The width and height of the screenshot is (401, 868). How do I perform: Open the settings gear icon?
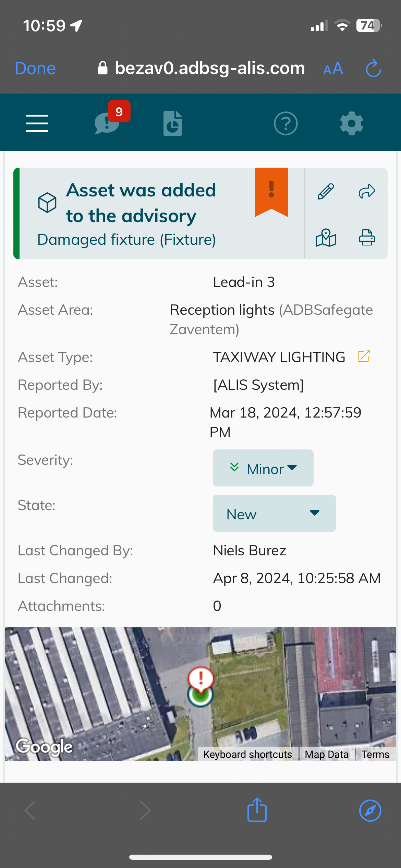point(351,123)
